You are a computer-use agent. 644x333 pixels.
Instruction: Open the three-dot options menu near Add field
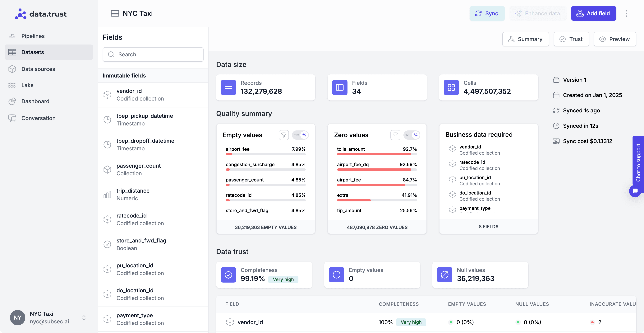click(626, 13)
